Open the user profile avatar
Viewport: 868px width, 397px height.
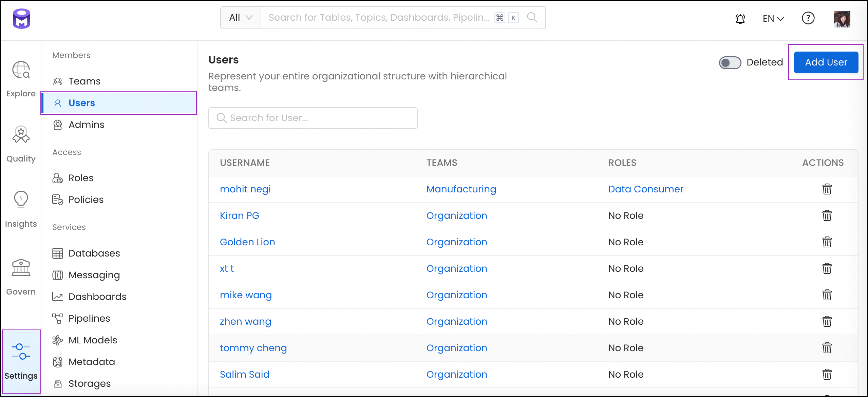click(x=842, y=19)
